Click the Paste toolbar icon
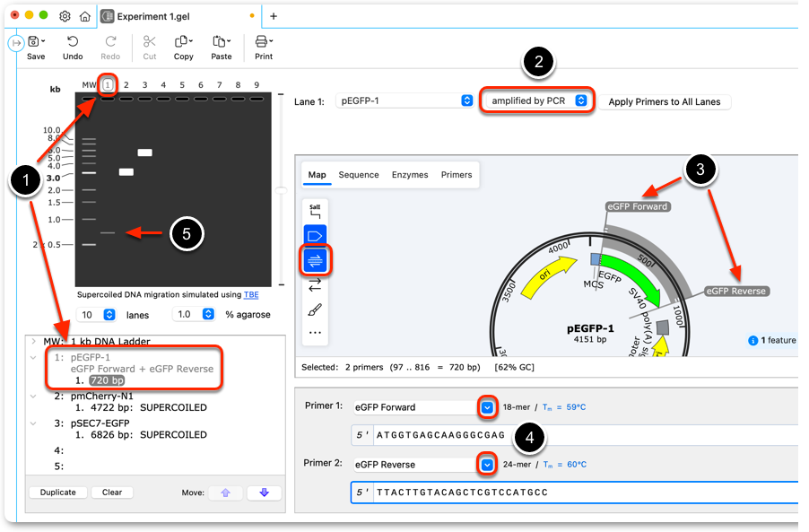This screenshot has width=809, height=532. (x=222, y=42)
